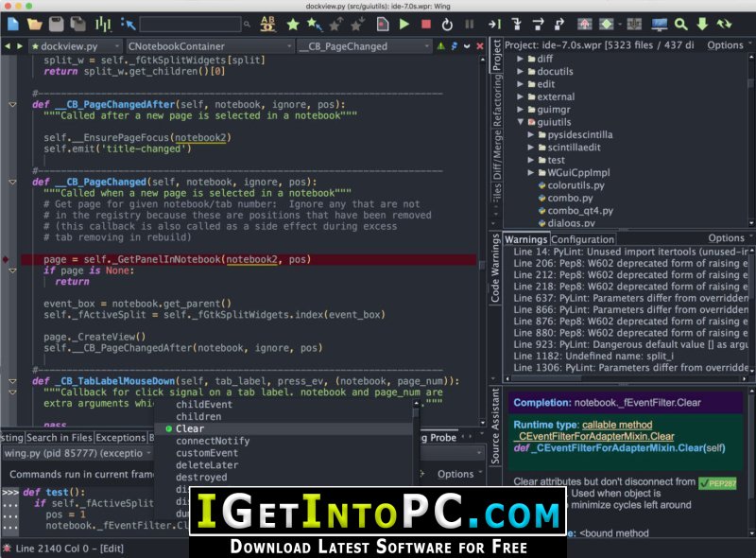
Task: Pause debugging with the pause icon
Action: coord(469,24)
